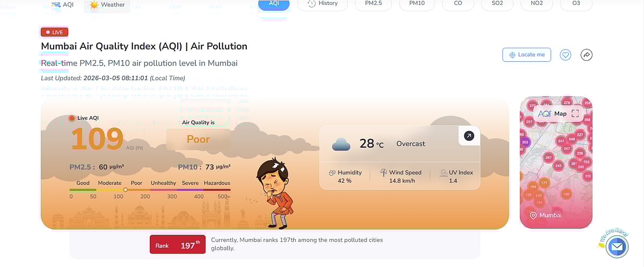Screen dimensions: 644x267
Task: Click the Mumbai location pin on map
Action: (533, 215)
